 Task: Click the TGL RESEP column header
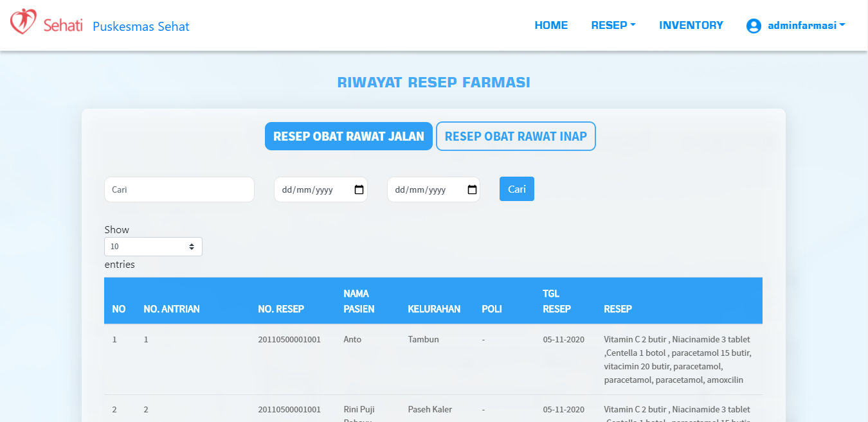pos(556,301)
